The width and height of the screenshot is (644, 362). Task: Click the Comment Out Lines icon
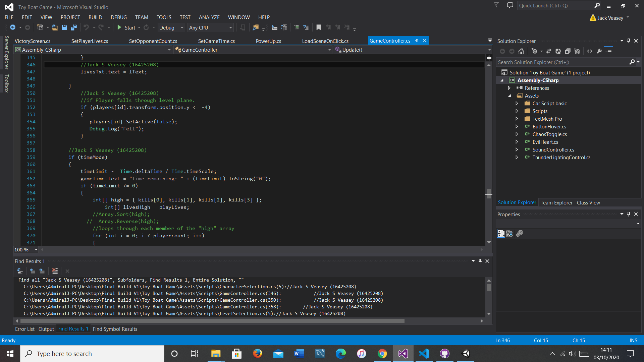297,27
